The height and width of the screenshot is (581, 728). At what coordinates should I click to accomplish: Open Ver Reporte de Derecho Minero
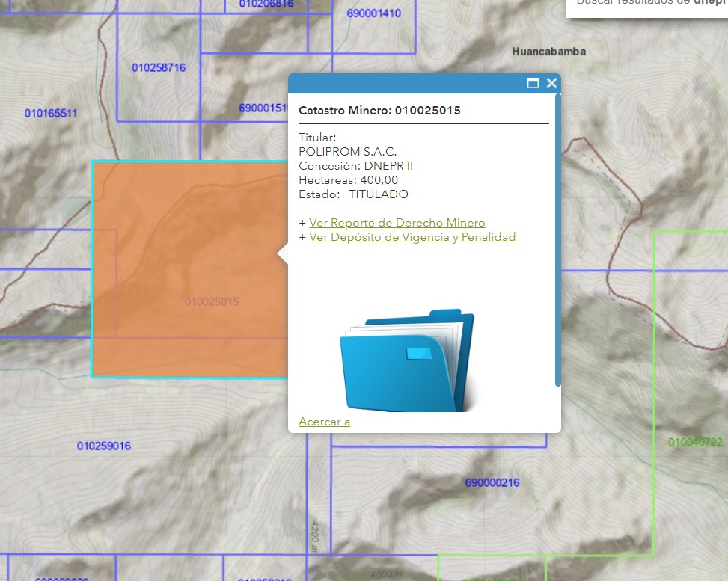click(397, 223)
